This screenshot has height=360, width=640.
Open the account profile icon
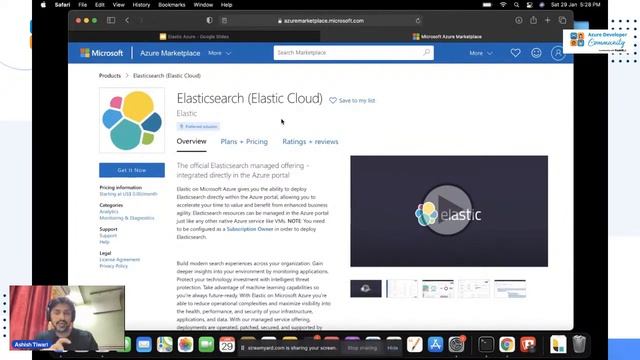pos(558,53)
